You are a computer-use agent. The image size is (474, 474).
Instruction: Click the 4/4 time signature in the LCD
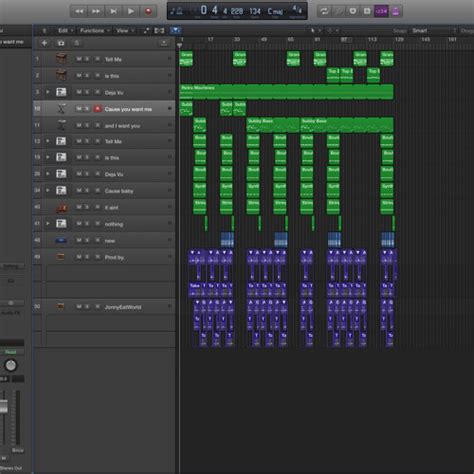pos(297,10)
